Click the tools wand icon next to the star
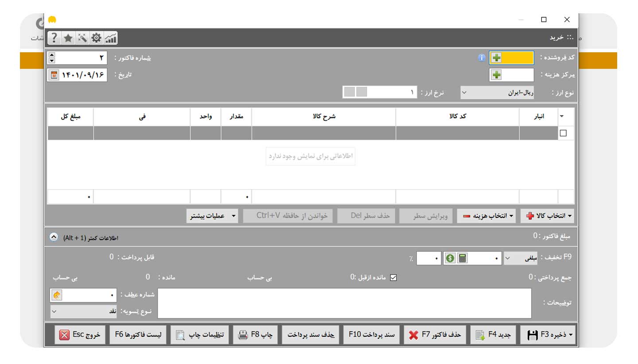638x364 pixels. 82,38
